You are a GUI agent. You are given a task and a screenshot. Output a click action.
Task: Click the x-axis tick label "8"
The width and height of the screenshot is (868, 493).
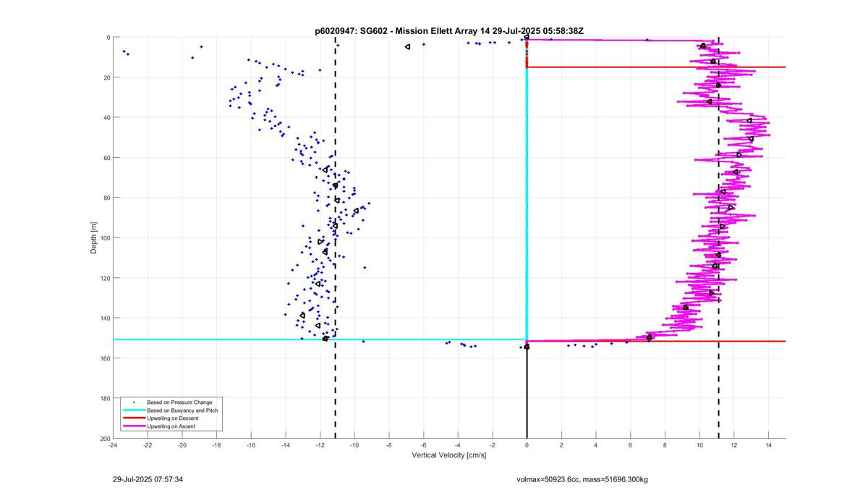point(665,445)
